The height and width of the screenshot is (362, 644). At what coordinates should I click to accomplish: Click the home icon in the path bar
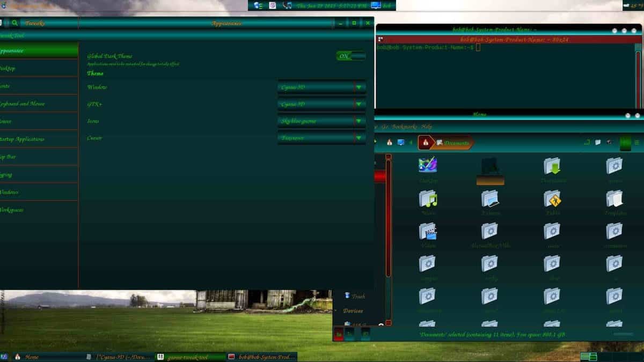click(426, 143)
